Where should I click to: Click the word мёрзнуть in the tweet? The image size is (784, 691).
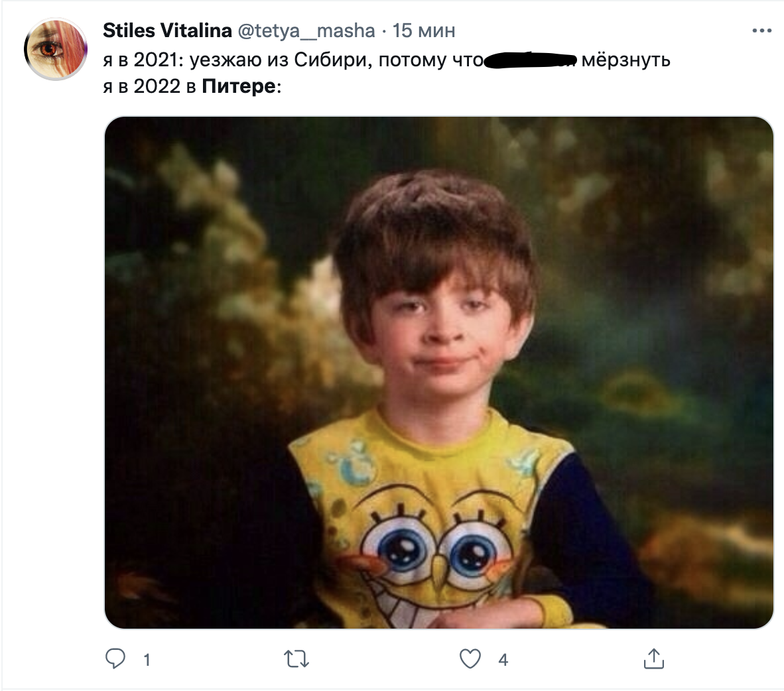tap(626, 60)
